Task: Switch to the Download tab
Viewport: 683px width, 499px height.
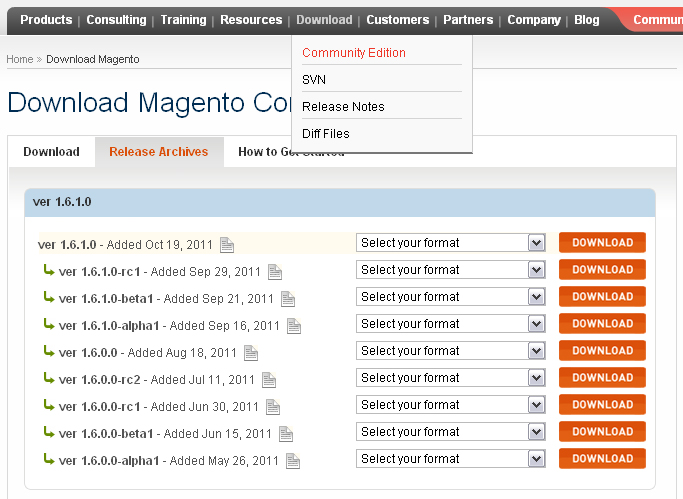Action: click(51, 152)
